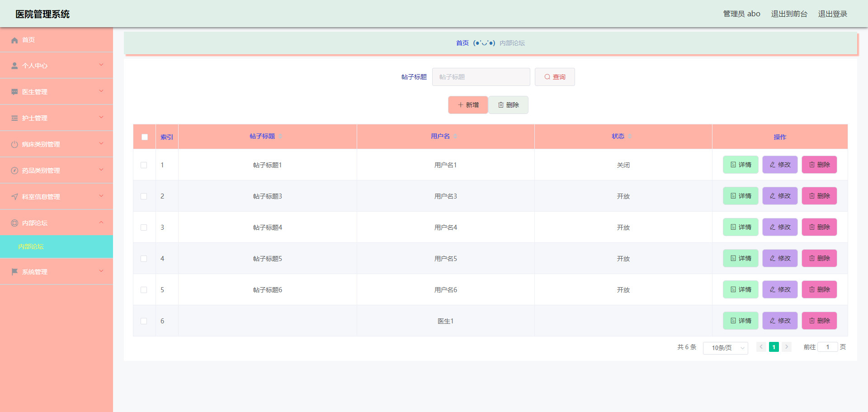Open 首页 in sidebar menu
868x412 pixels.
[x=28, y=40]
